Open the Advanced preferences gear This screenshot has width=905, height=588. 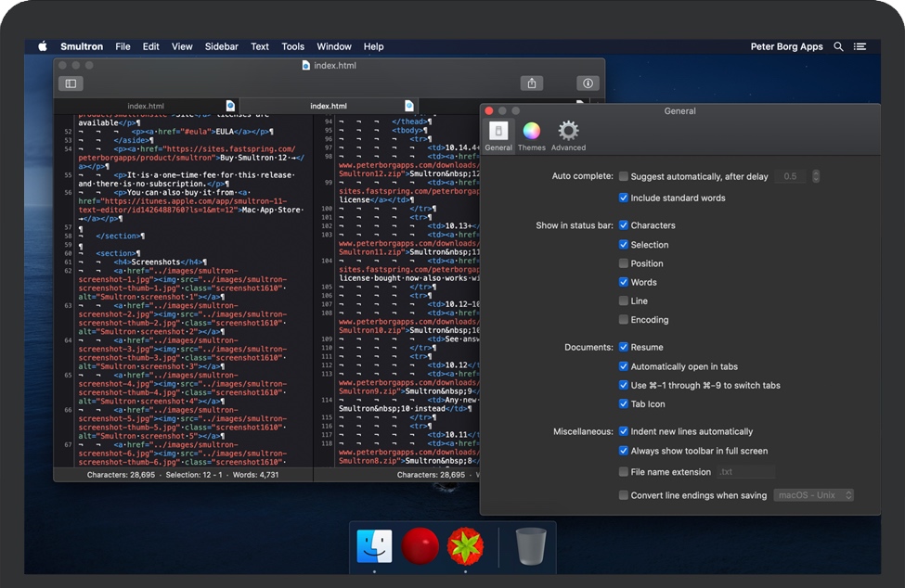[568, 135]
